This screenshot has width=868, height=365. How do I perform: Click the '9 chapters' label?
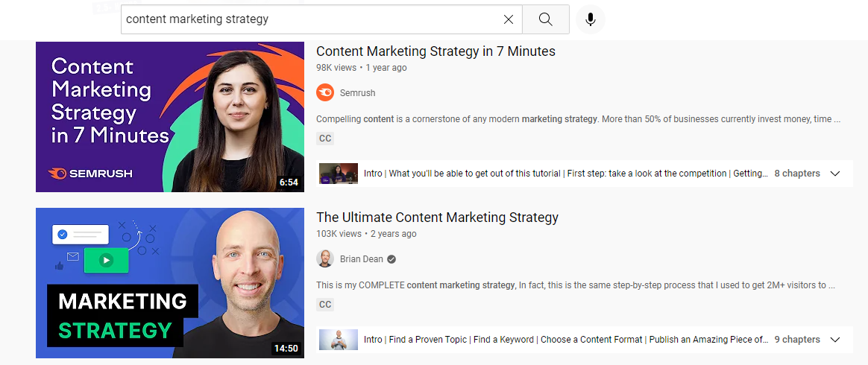pos(797,340)
